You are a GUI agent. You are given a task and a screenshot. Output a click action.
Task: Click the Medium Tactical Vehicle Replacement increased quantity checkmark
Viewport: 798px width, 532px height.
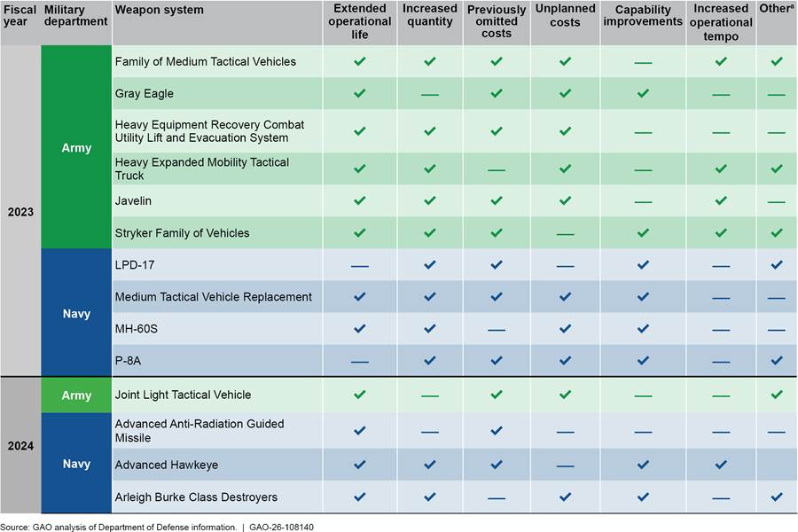tap(429, 297)
